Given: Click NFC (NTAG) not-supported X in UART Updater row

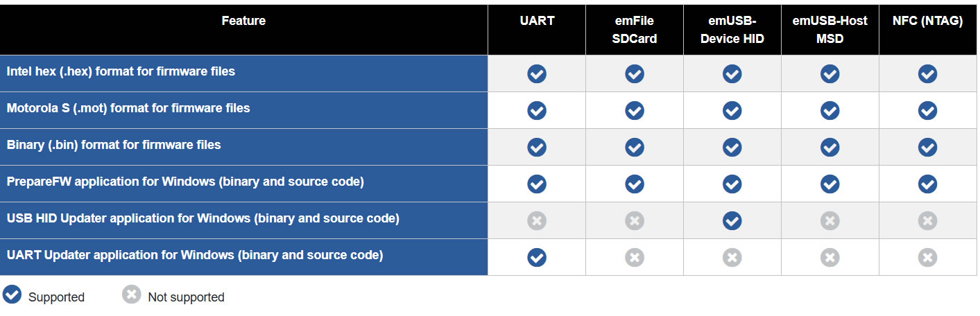Looking at the screenshot, I should pos(928,257).
